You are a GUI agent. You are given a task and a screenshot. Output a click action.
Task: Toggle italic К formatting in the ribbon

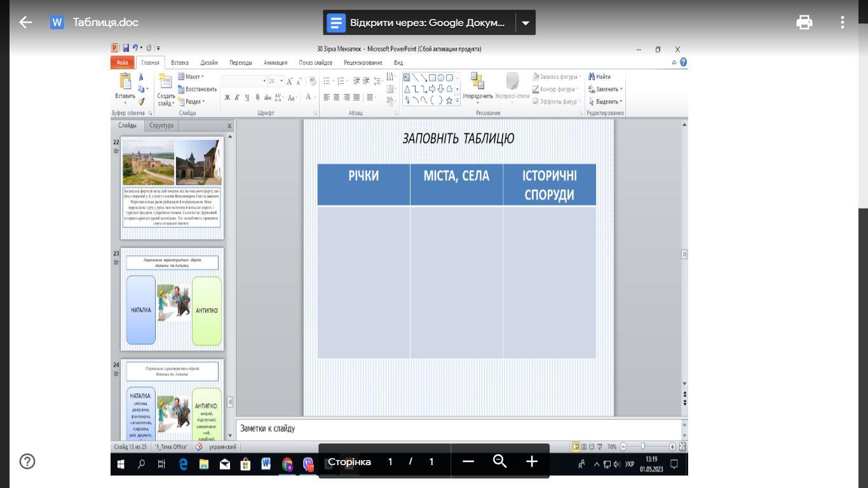[237, 98]
